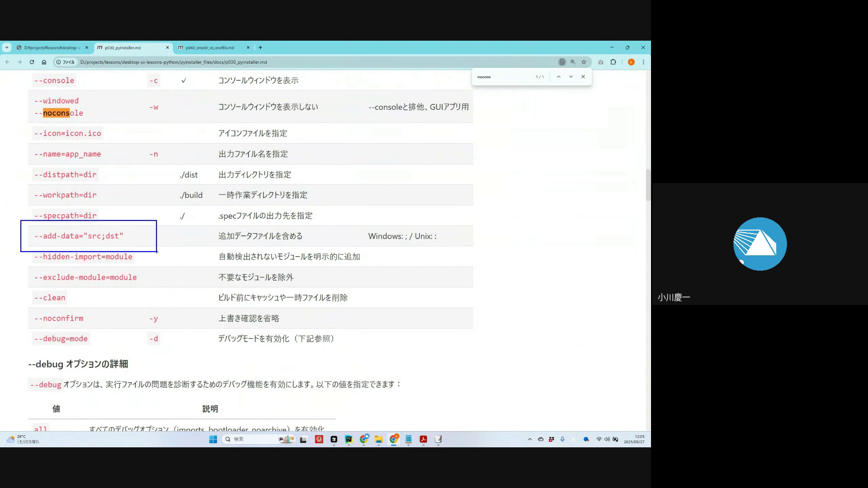Click the page vertical scrollbar thumb

pos(648,185)
